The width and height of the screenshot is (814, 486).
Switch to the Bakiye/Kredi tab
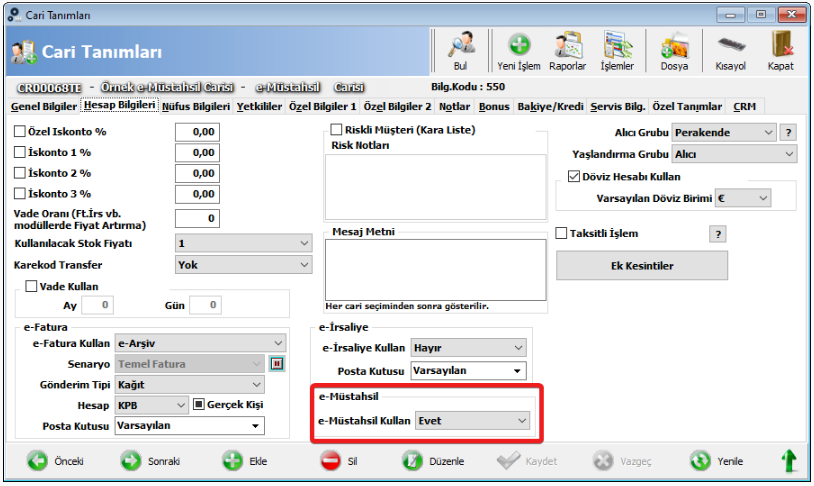[x=550, y=106]
